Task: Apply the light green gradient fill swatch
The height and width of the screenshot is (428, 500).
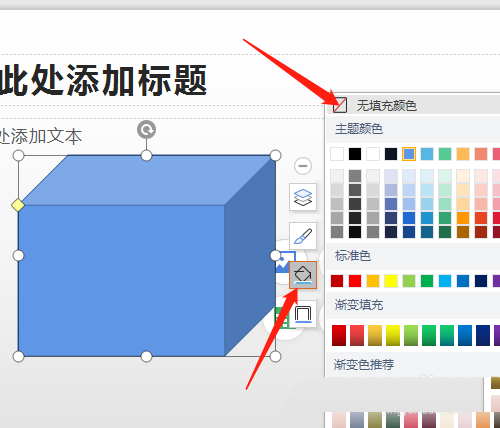Action: point(411,335)
